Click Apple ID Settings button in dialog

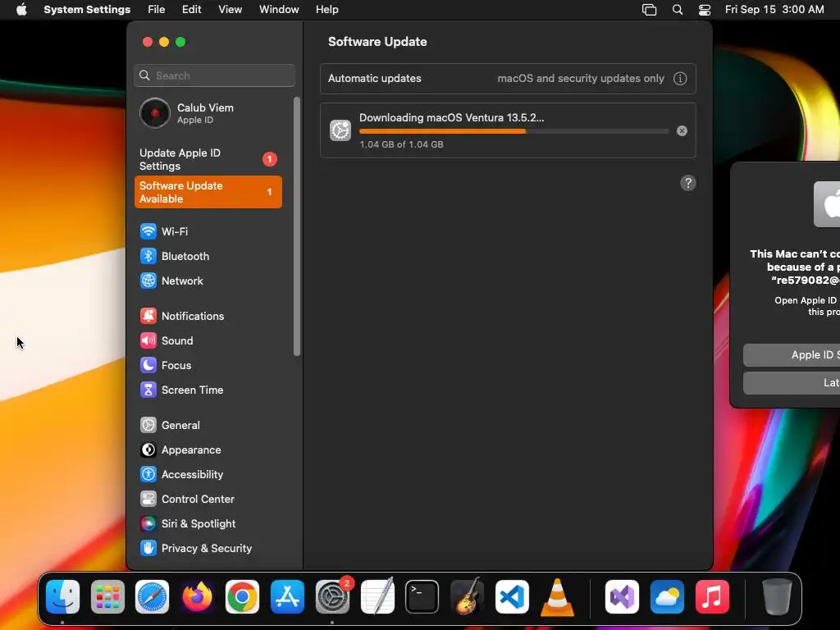[x=792, y=355]
